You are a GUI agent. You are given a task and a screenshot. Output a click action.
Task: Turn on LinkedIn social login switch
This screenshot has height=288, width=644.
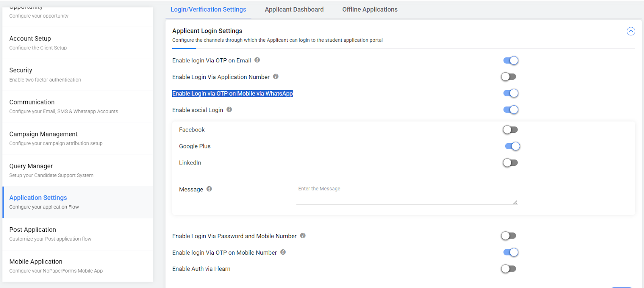[510, 163]
